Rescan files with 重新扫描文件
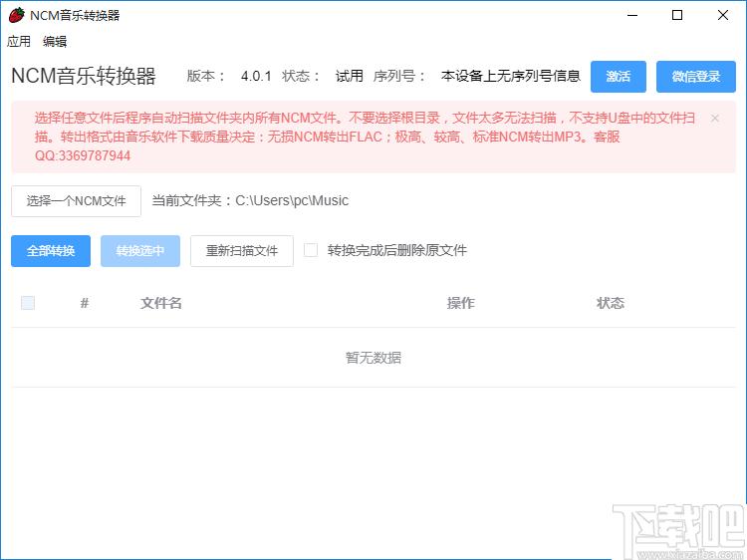This screenshot has height=560, width=747. [x=242, y=251]
